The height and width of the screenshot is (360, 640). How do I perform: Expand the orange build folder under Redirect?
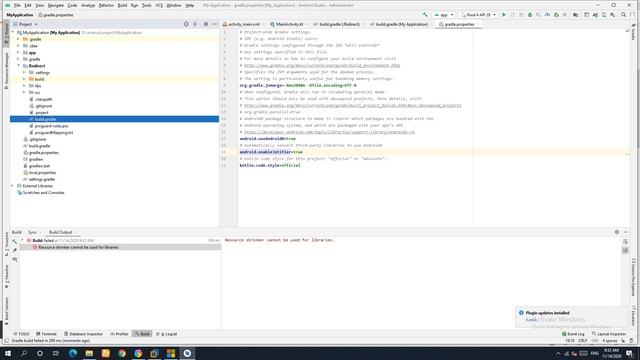pos(24,79)
